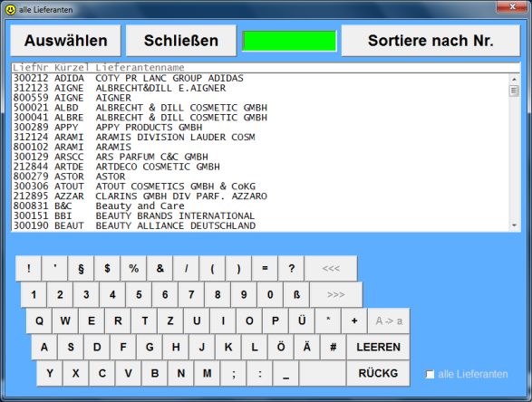This screenshot has width=532, height=402.
Task: Focus the green search input field
Action: point(289,41)
